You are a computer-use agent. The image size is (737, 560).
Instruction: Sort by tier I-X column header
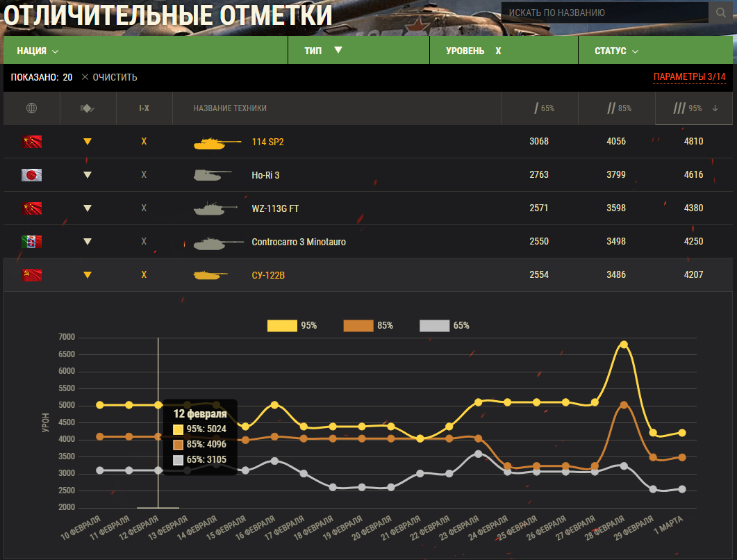point(144,108)
